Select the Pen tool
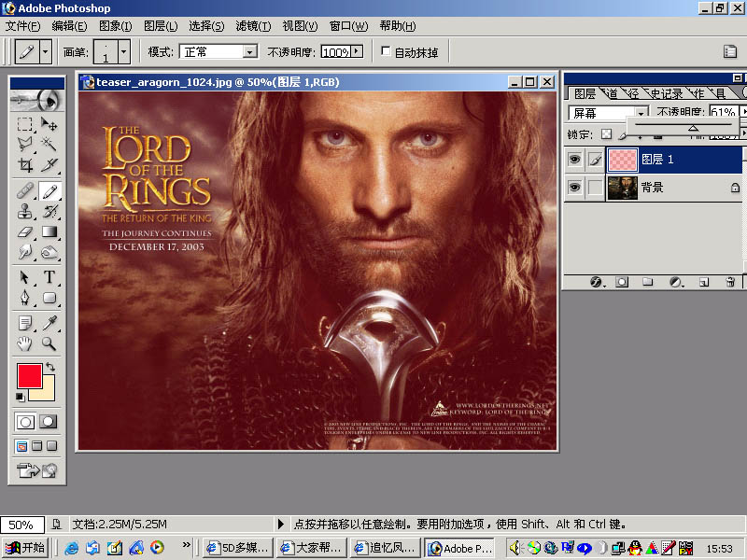This screenshot has width=747, height=560. pyautogui.click(x=25, y=298)
